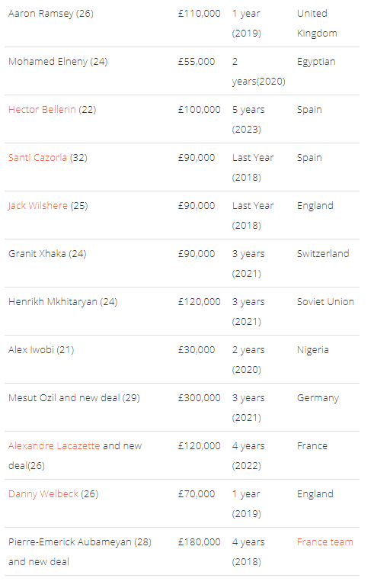The height and width of the screenshot is (588, 374).
Task: Visit the Danny Welbeck link
Action: (x=43, y=493)
